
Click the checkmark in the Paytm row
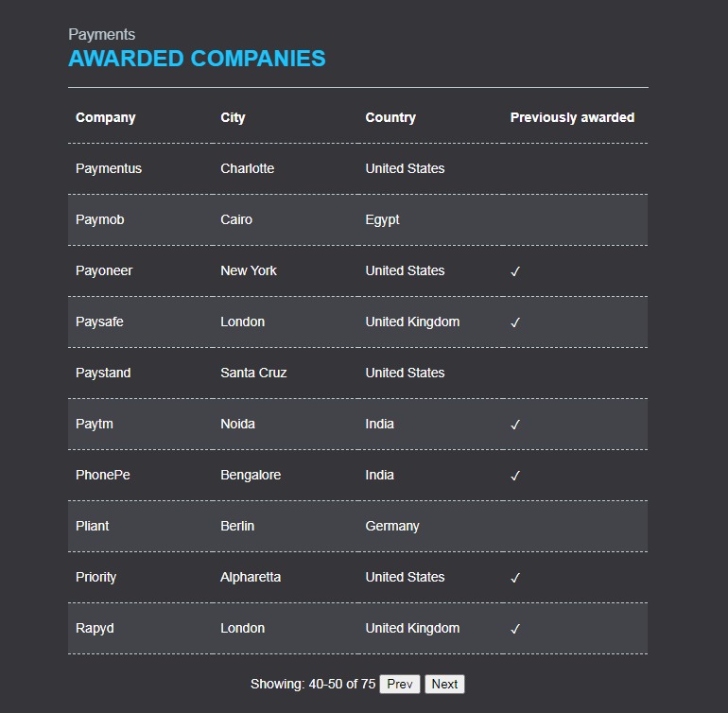click(x=515, y=425)
